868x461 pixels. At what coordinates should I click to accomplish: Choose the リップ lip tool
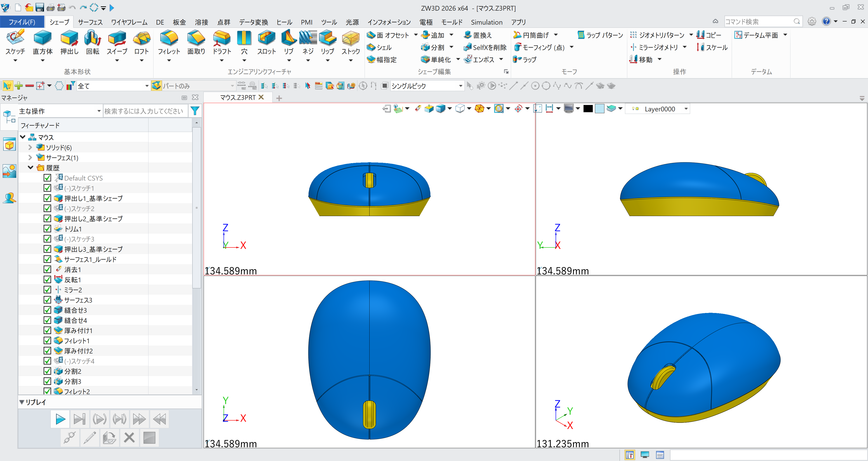328,42
